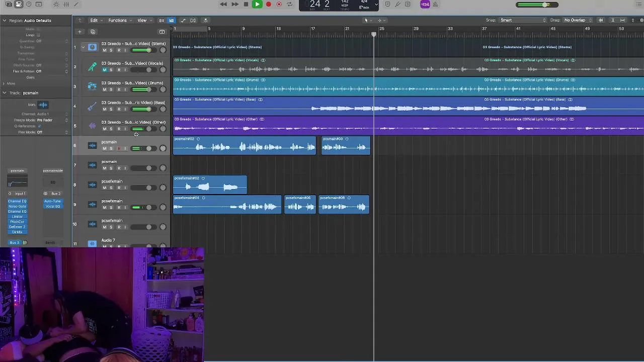This screenshot has width=644, height=362.
Task: Select the Bass track guitar icon
Action: tap(92, 106)
